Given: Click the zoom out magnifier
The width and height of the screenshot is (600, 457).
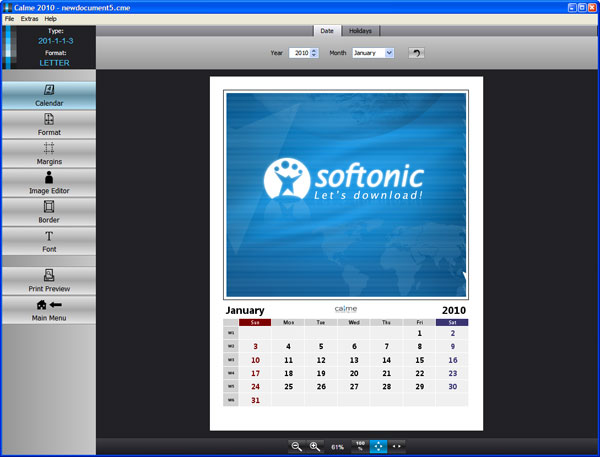Looking at the screenshot, I should pos(296,446).
